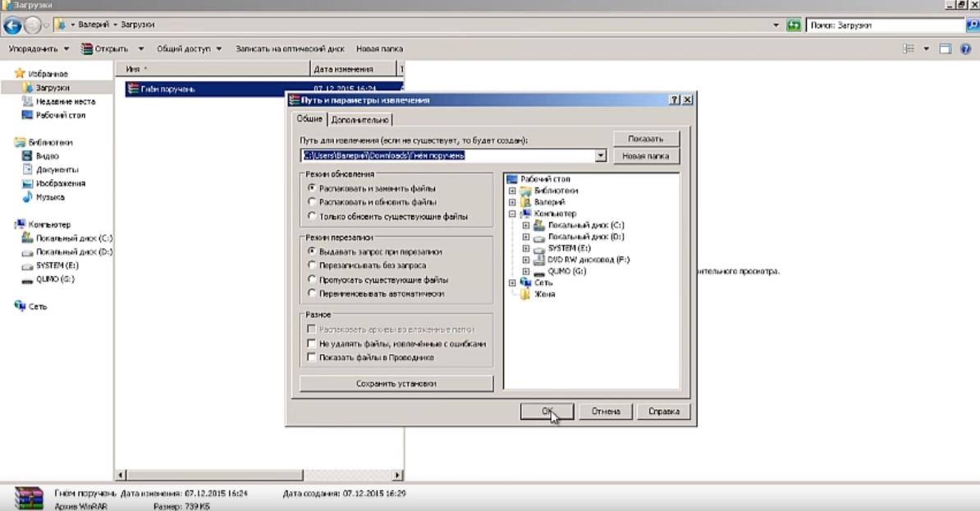Click the Сеть icon in left sidebar
Screen dimensions: 980x511
click(20, 306)
